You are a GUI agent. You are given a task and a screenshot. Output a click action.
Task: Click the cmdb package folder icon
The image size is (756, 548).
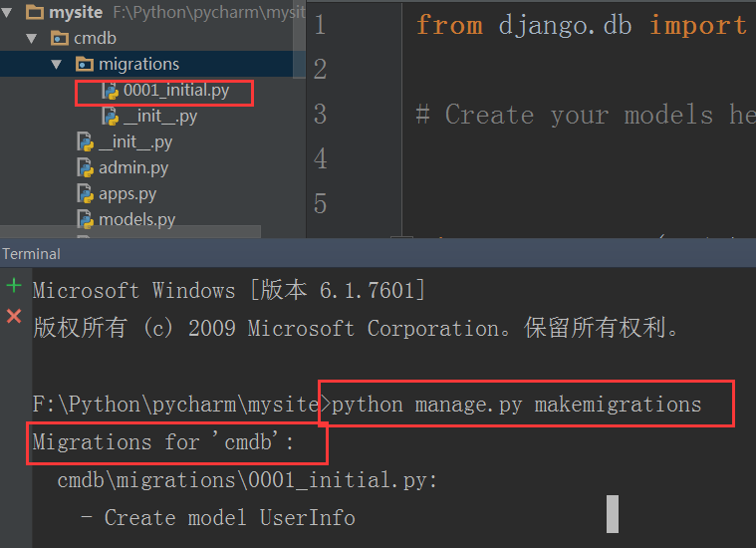tap(60, 39)
